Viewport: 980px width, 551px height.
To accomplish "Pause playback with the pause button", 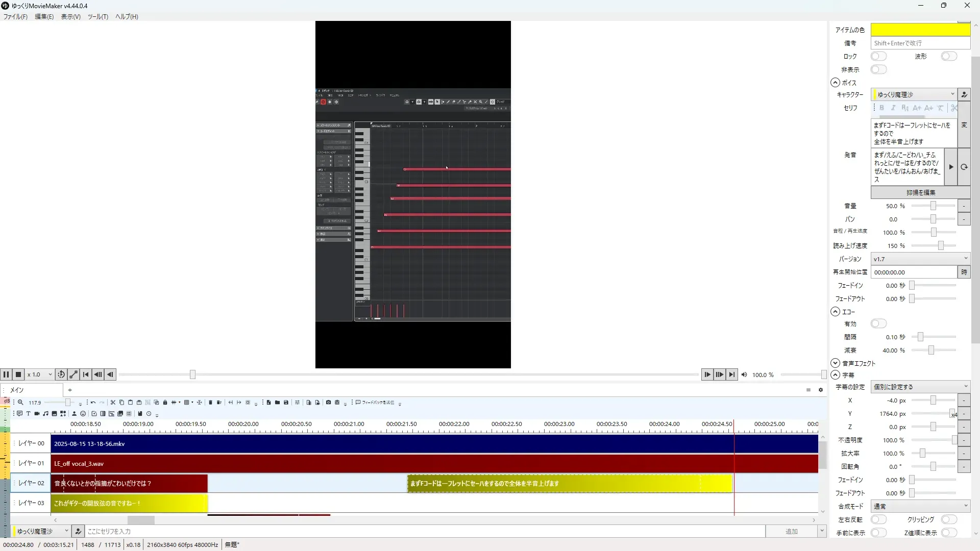I will point(6,374).
